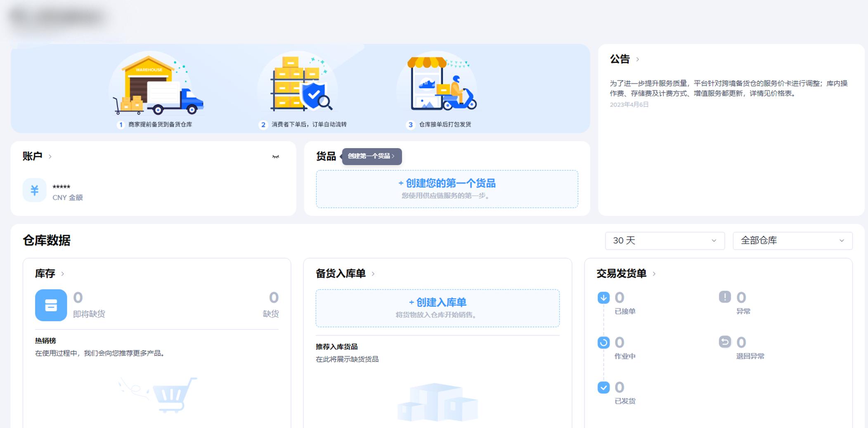Click the yellow ¥ CNY balance icon
This screenshot has height=428, width=868.
(x=35, y=190)
